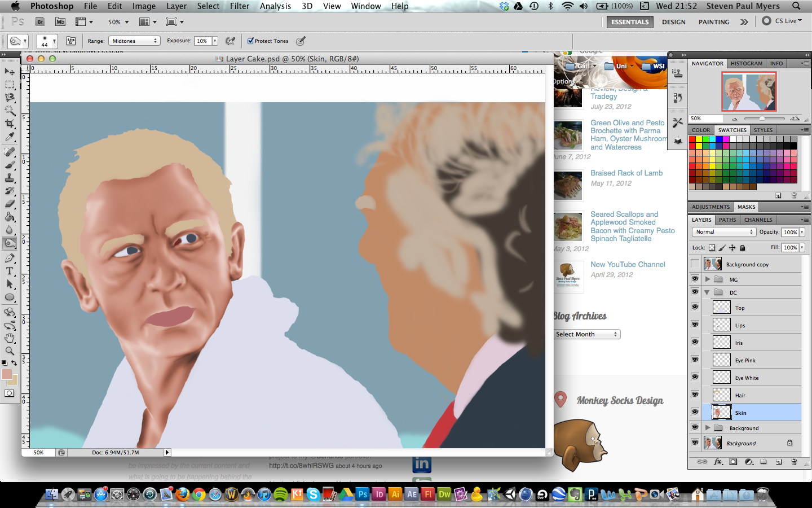The image size is (812, 508).
Task: Select the Eraser tool
Action: click(x=10, y=204)
